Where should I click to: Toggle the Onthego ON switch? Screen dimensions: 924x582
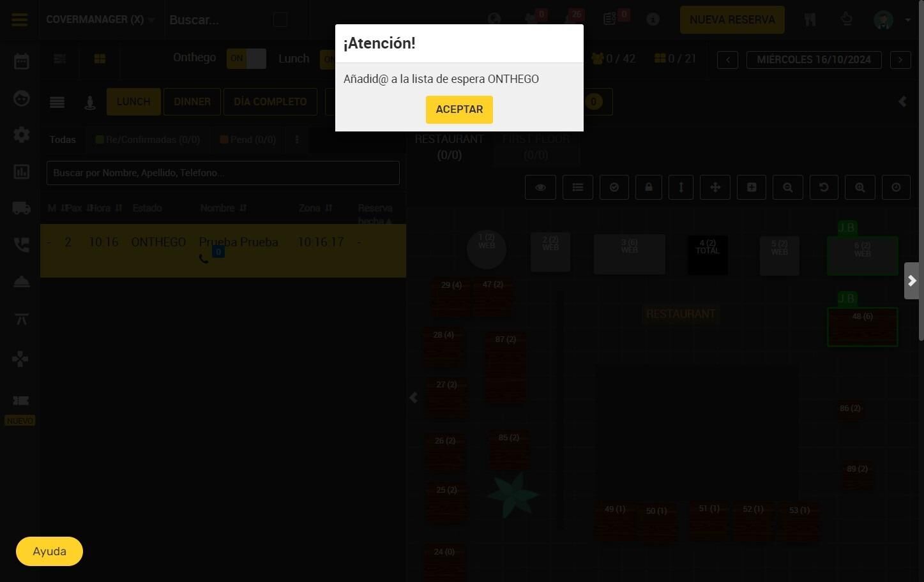246,58
